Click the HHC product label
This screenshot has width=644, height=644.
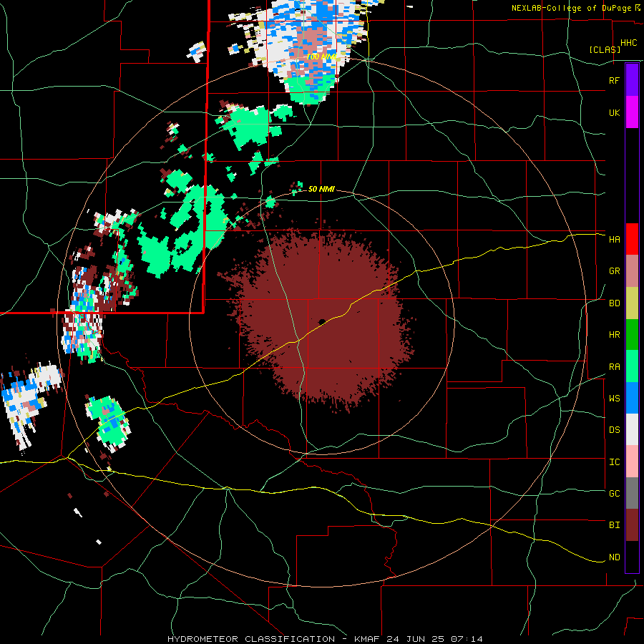coord(629,43)
